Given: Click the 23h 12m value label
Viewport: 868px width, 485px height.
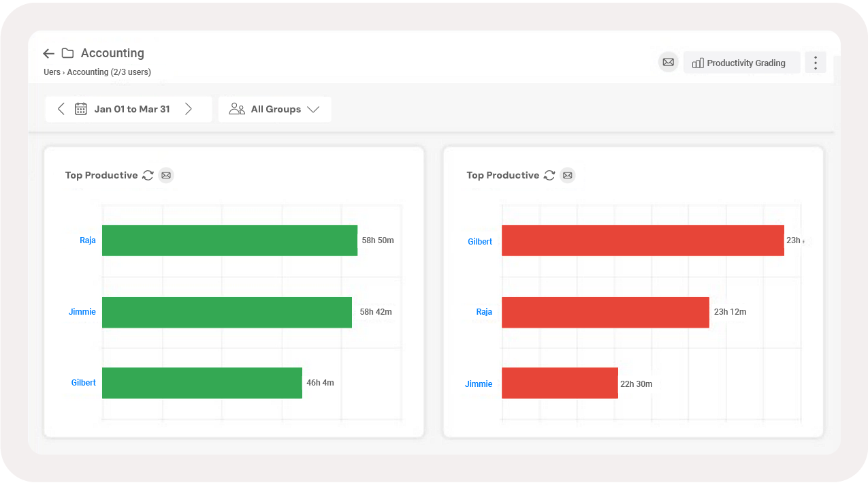Looking at the screenshot, I should tap(730, 312).
